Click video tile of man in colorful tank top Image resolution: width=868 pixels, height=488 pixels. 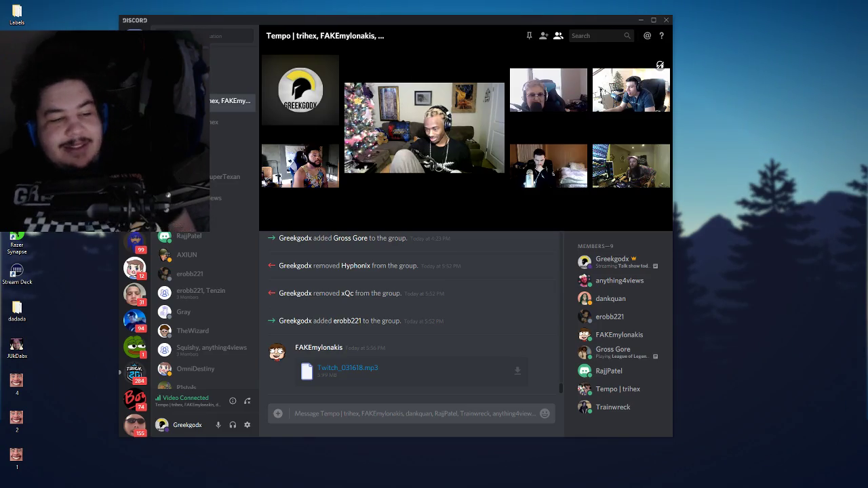point(300,166)
